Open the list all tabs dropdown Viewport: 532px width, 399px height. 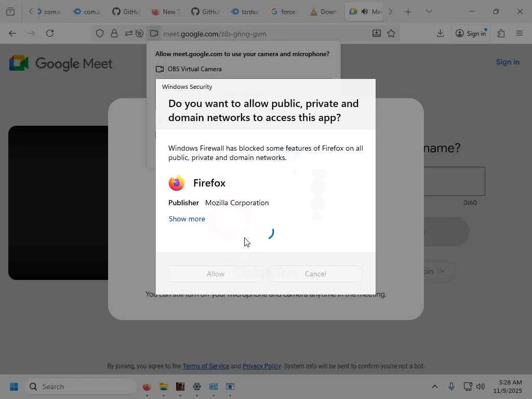[x=429, y=11]
